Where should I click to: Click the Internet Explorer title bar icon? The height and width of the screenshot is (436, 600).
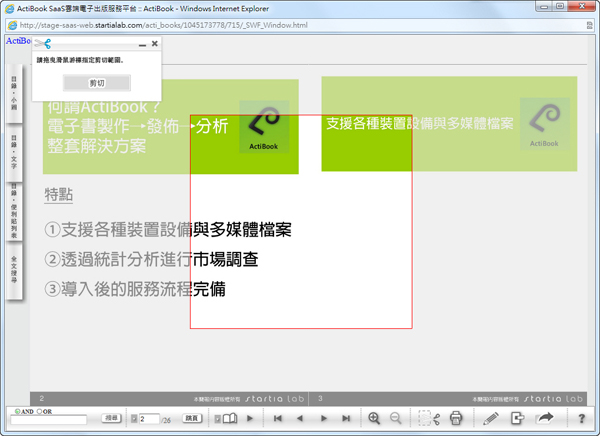[9, 8]
